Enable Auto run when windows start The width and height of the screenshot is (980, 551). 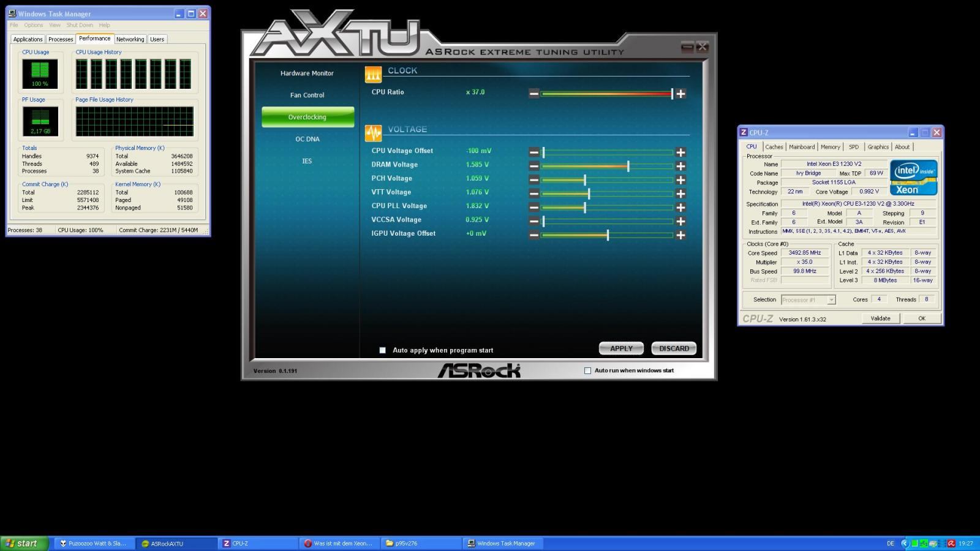pos(588,370)
